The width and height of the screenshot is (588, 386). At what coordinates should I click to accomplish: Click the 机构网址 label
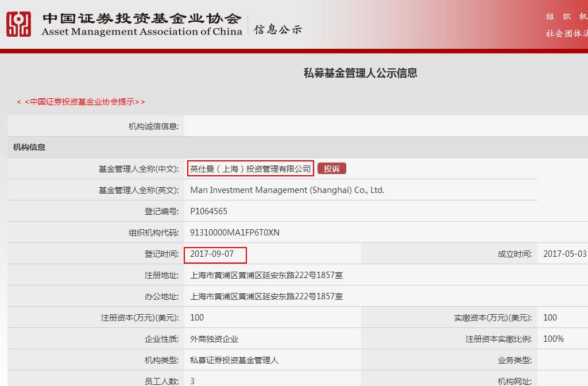coord(514,381)
